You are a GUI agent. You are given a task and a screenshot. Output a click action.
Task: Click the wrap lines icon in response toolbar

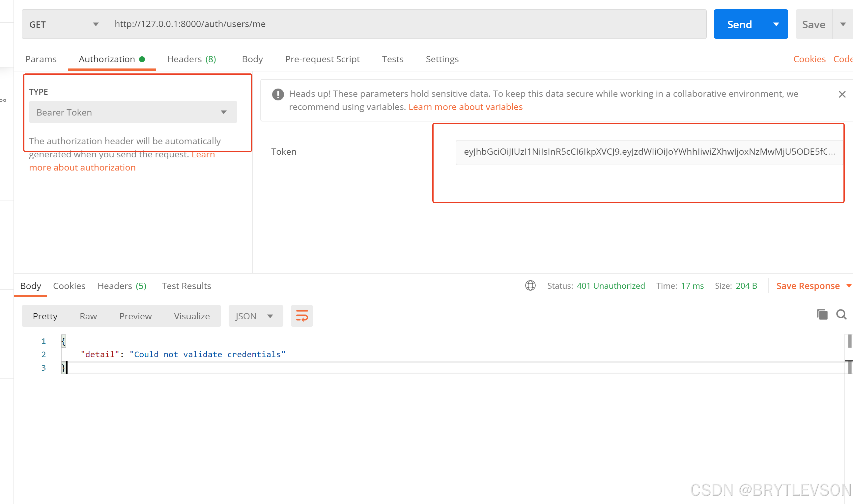tap(301, 316)
